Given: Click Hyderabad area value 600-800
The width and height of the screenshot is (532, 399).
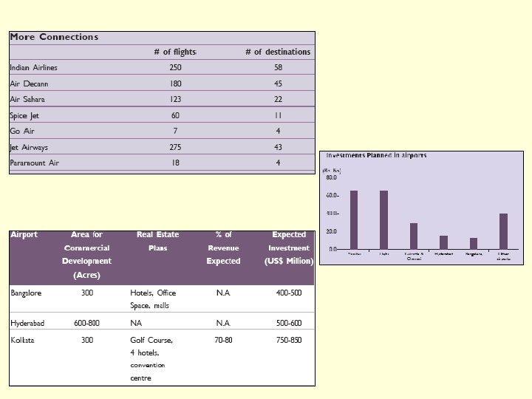Looking at the screenshot, I should pos(87,323).
